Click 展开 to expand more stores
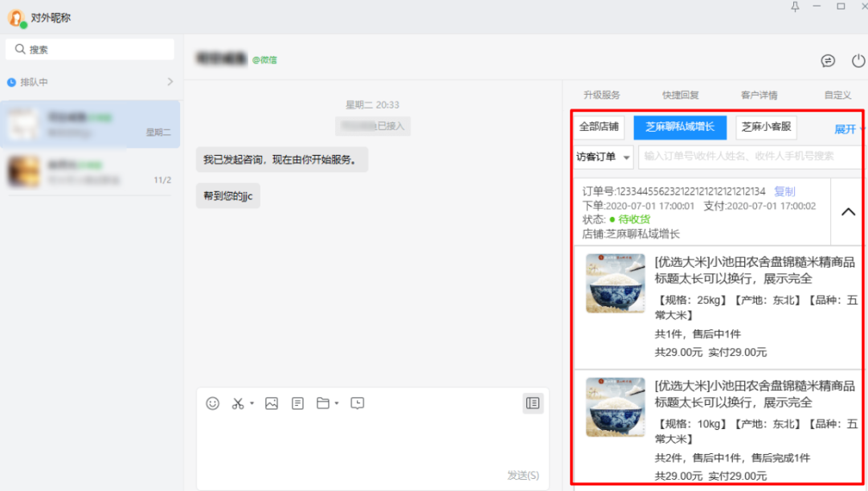 (x=845, y=128)
